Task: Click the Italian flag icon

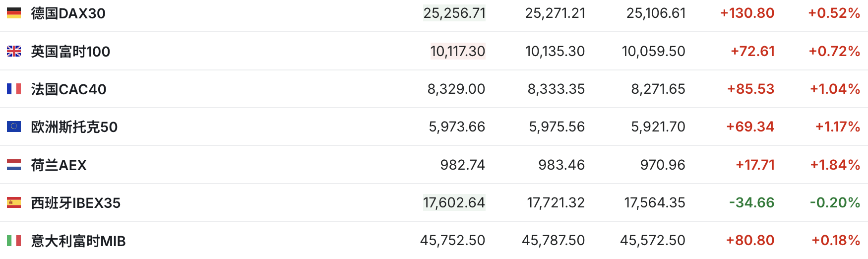Action: 14,241
